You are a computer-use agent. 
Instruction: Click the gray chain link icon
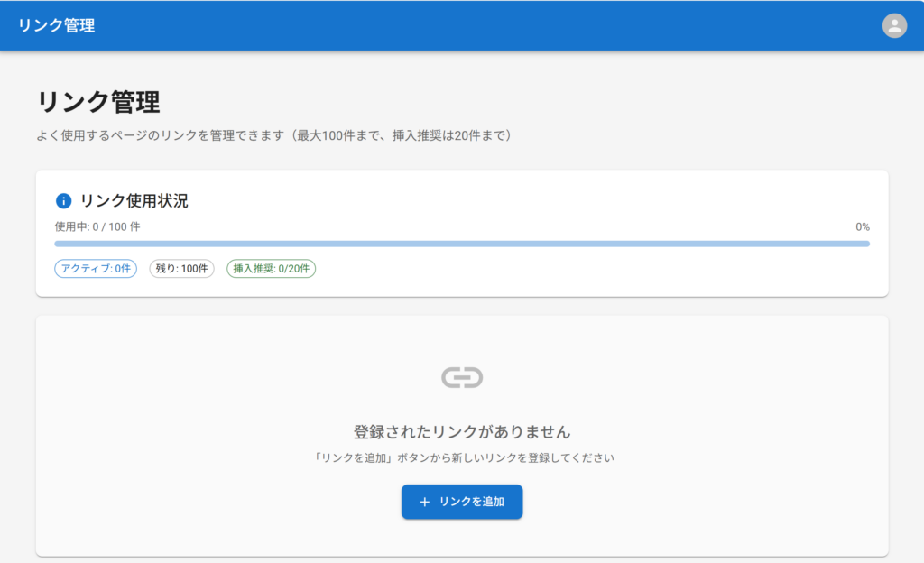pyautogui.click(x=462, y=377)
